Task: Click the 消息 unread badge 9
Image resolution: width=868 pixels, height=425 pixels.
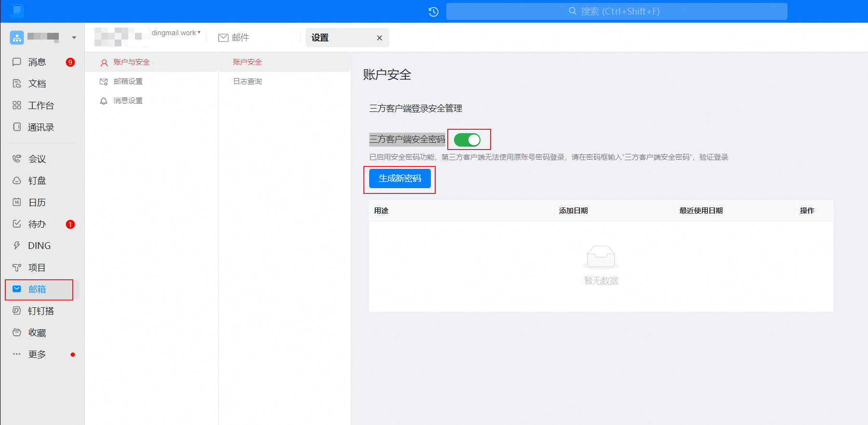Action: coord(70,62)
